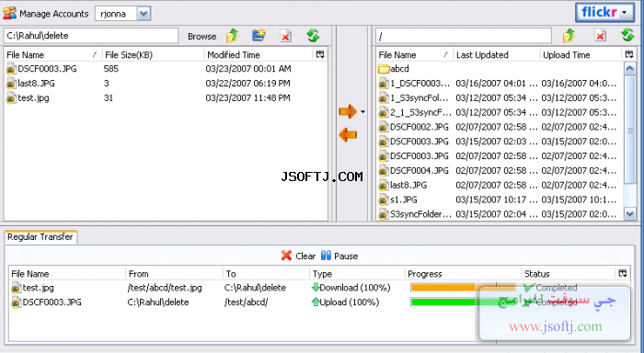Select remote file S3syncFolder...

(x=499, y=214)
